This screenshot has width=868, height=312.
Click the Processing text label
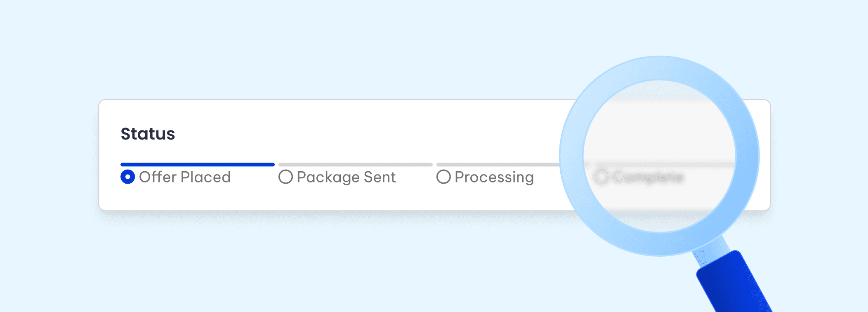point(494,177)
